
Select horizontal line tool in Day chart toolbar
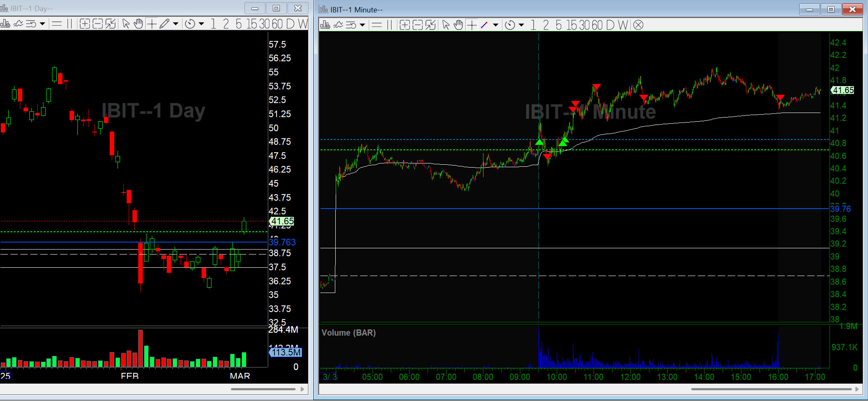[x=57, y=24]
